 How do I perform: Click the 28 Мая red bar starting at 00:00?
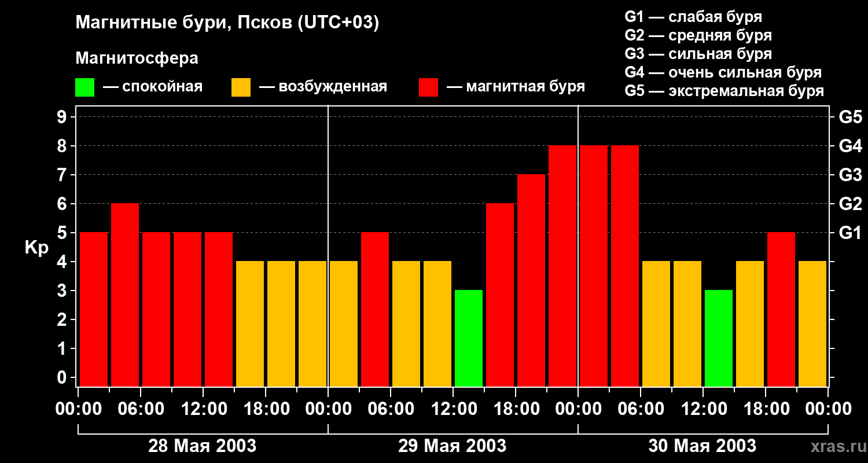coord(94,310)
